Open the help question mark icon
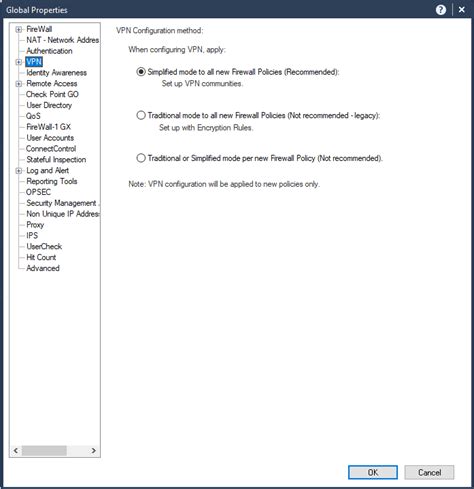This screenshot has height=489, width=474. [441, 10]
